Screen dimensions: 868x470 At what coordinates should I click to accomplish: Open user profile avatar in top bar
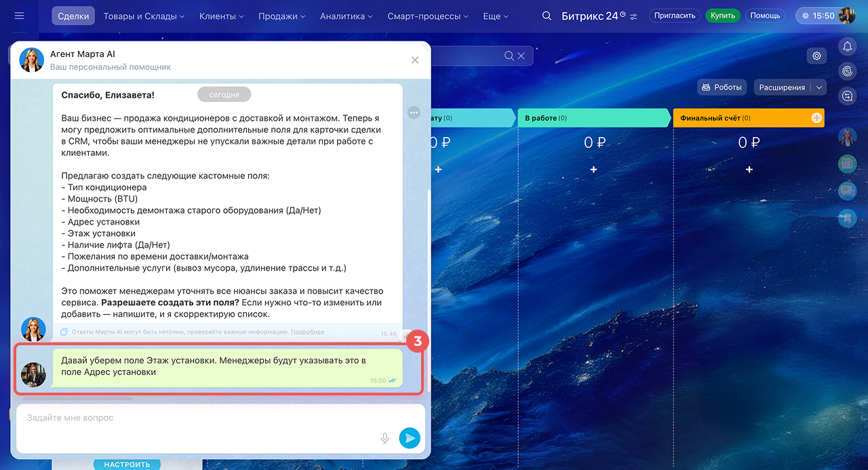[847, 16]
